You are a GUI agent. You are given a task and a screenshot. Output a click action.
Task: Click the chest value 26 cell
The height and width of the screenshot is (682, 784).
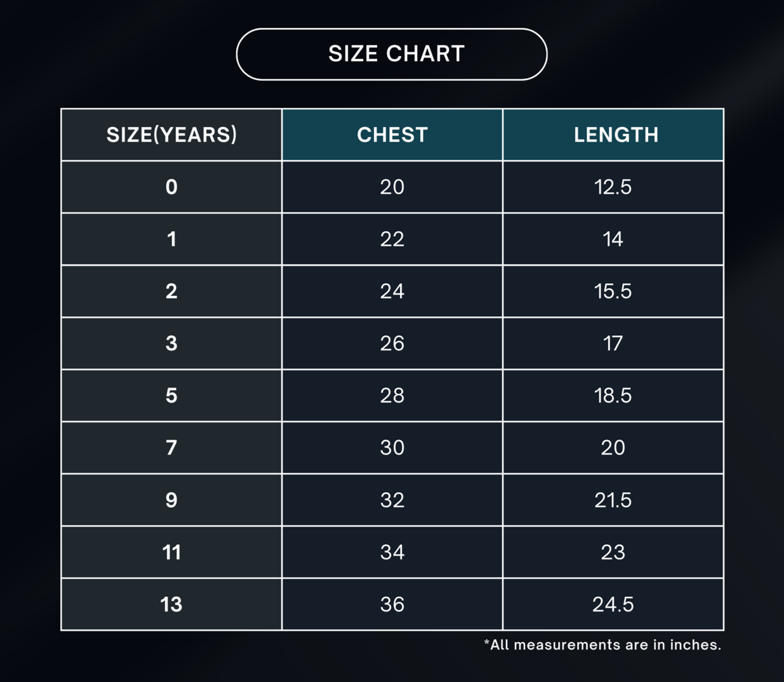[x=392, y=343]
